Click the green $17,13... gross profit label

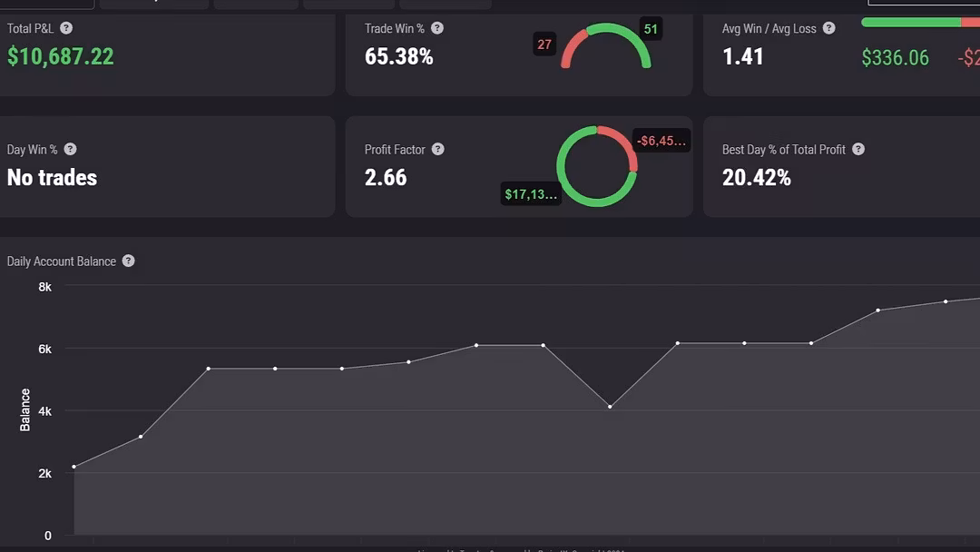pyautogui.click(x=531, y=193)
